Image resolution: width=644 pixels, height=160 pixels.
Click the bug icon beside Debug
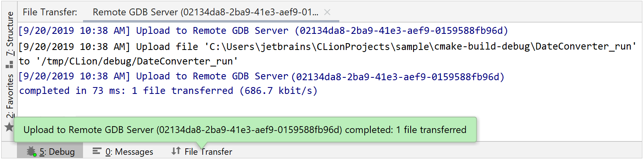[31, 152]
